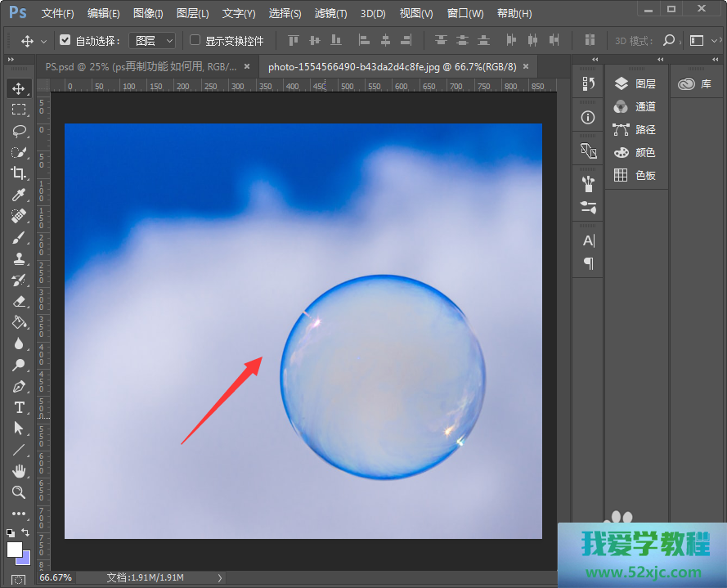Select the Brush tool
Image resolution: width=727 pixels, height=588 pixels.
[x=19, y=237]
